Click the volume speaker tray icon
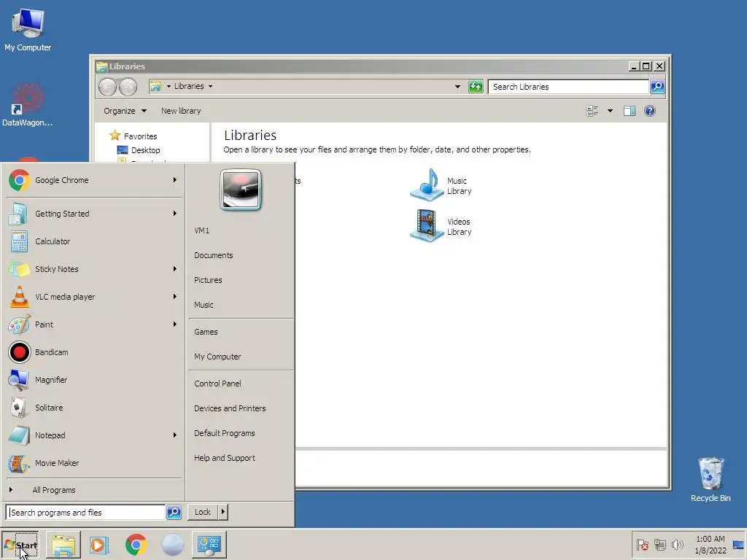 click(677, 545)
